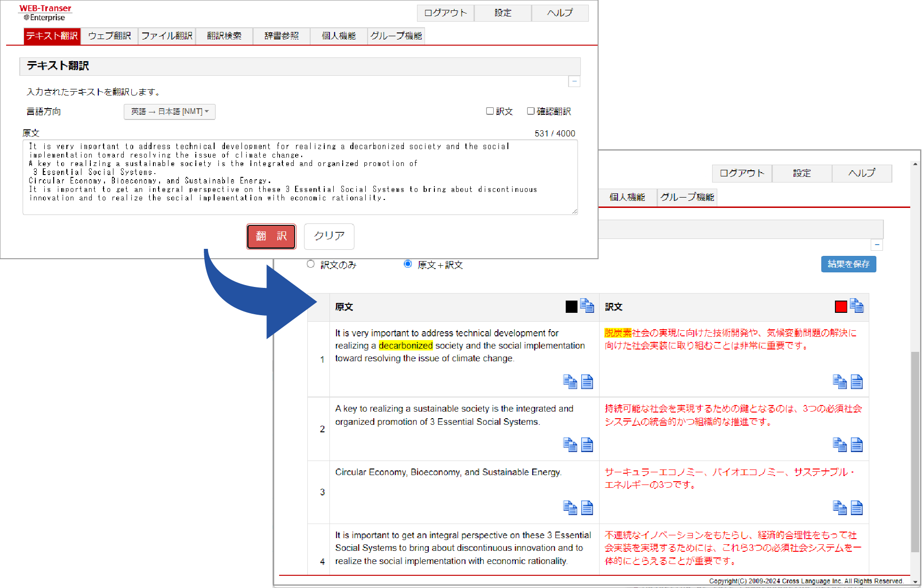The image size is (922, 588).
Task: Click the red 訳文 color swatch
Action: [x=841, y=307]
